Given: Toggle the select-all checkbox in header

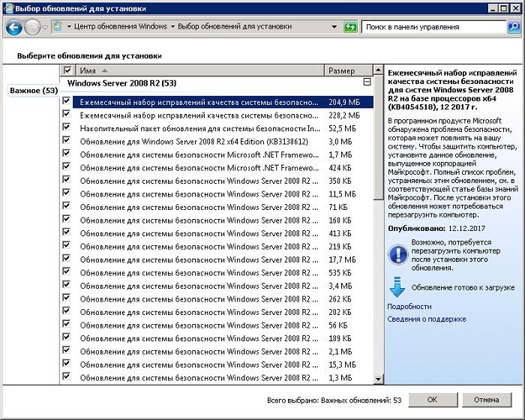Looking at the screenshot, I should tap(67, 70).
